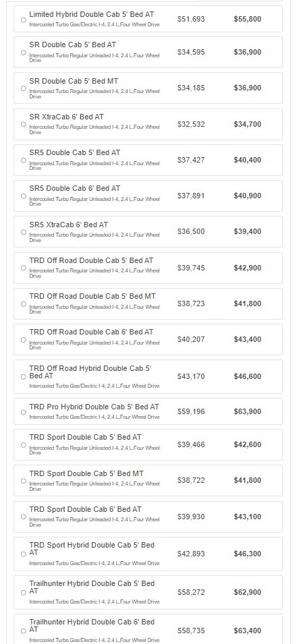This screenshot has width=299, height=644.
Task: Select TRD Sport Double Cab 6' Bed AT radio
Action: point(24,517)
